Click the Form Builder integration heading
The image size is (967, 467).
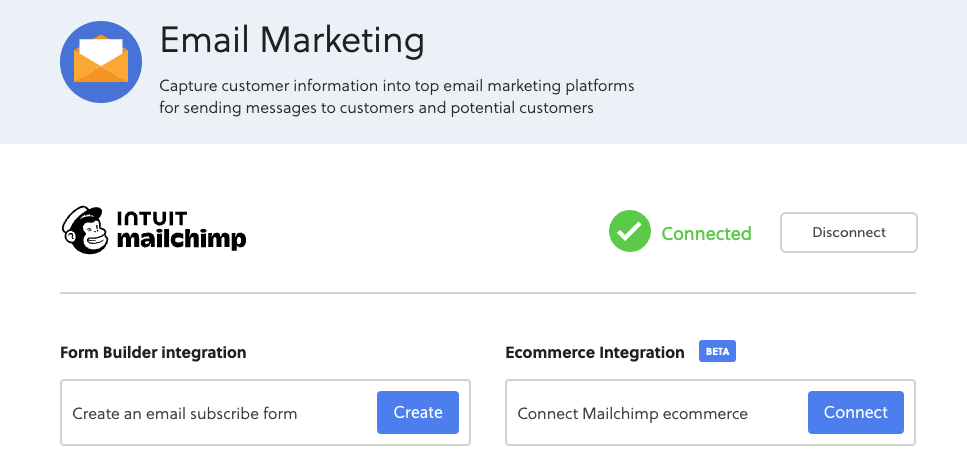click(x=153, y=353)
